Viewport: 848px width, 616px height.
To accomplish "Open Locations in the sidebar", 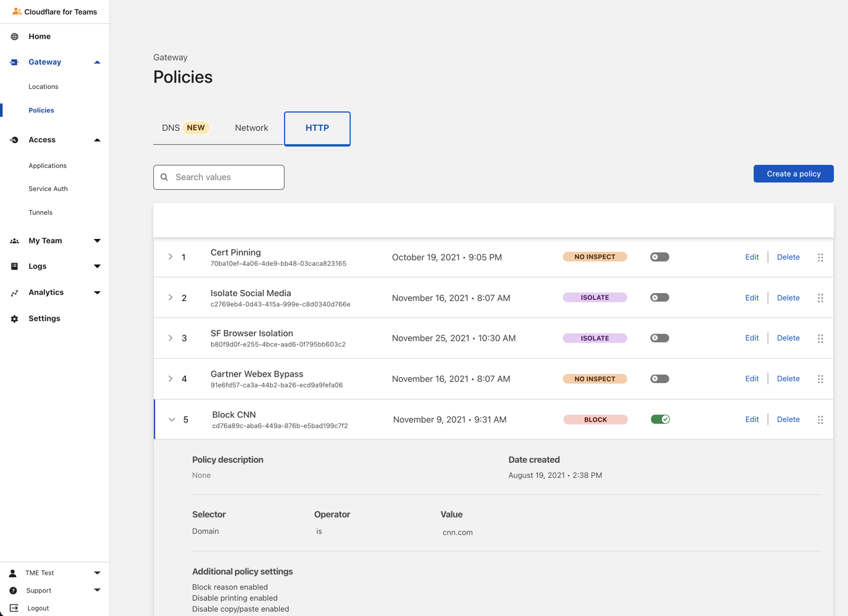I will tap(43, 86).
